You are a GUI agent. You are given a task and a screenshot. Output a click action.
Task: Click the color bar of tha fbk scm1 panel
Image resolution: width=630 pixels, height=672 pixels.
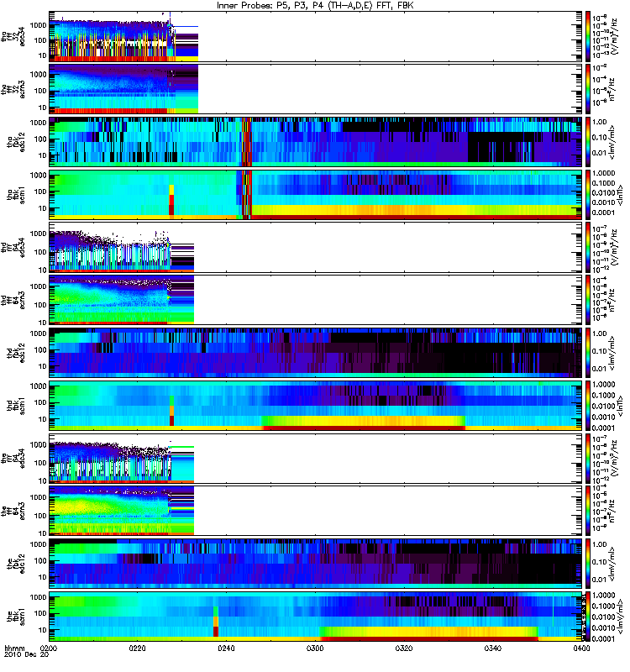coord(587,195)
